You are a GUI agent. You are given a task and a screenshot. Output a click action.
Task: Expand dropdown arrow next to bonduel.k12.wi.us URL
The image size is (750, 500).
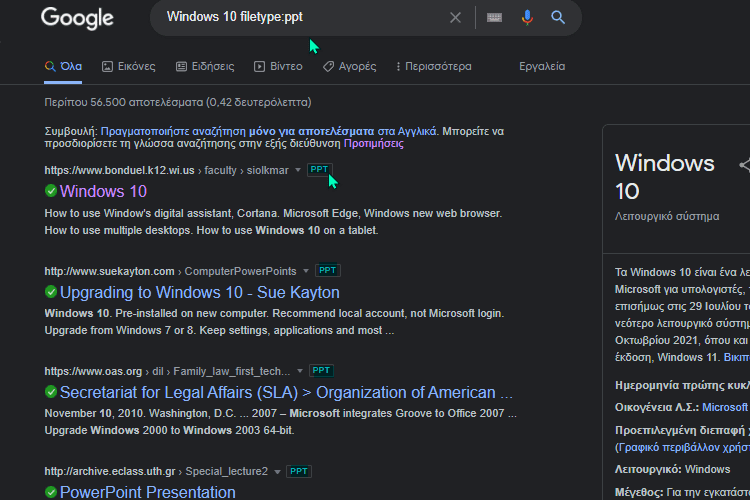[298, 170]
